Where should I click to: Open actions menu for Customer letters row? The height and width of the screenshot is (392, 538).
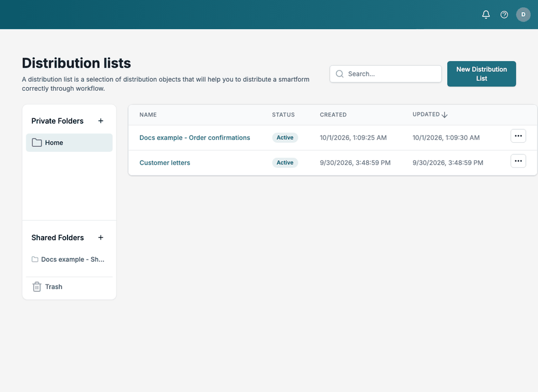point(518,161)
